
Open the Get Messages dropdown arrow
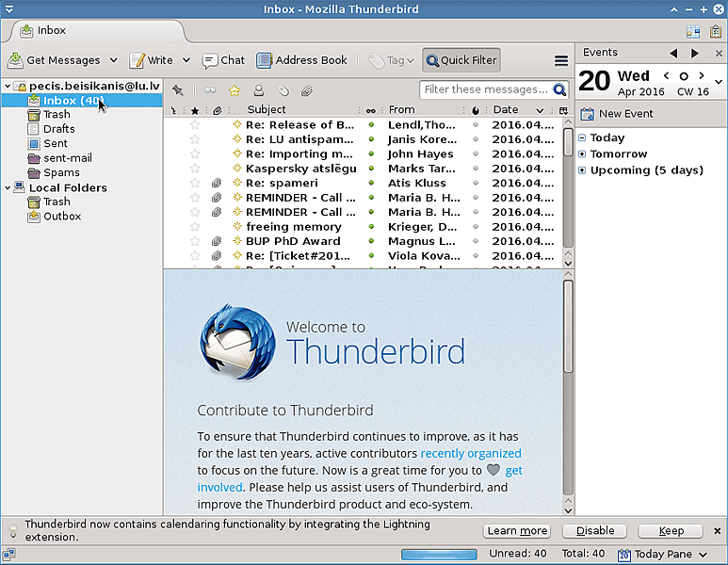tap(114, 60)
